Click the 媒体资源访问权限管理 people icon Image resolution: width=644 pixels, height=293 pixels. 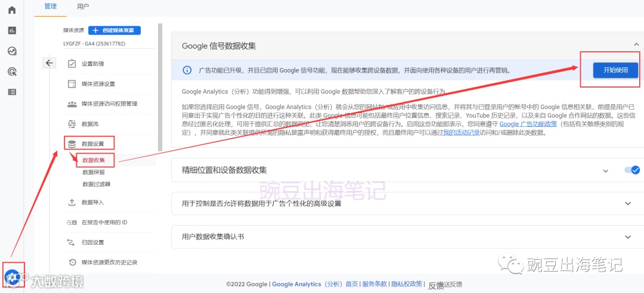pyautogui.click(x=72, y=104)
